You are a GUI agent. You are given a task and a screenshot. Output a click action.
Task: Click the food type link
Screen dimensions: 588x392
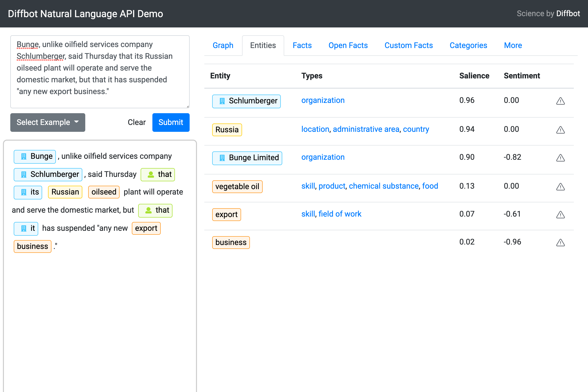point(430,186)
